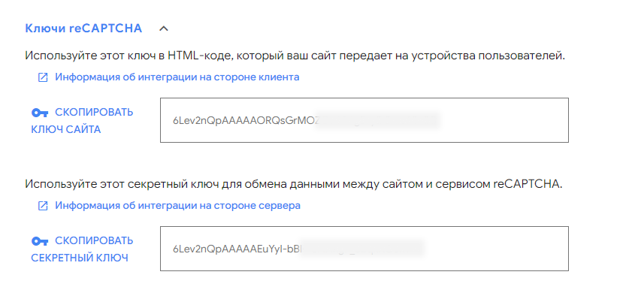Click the external-link icon for client integration info

point(43,77)
